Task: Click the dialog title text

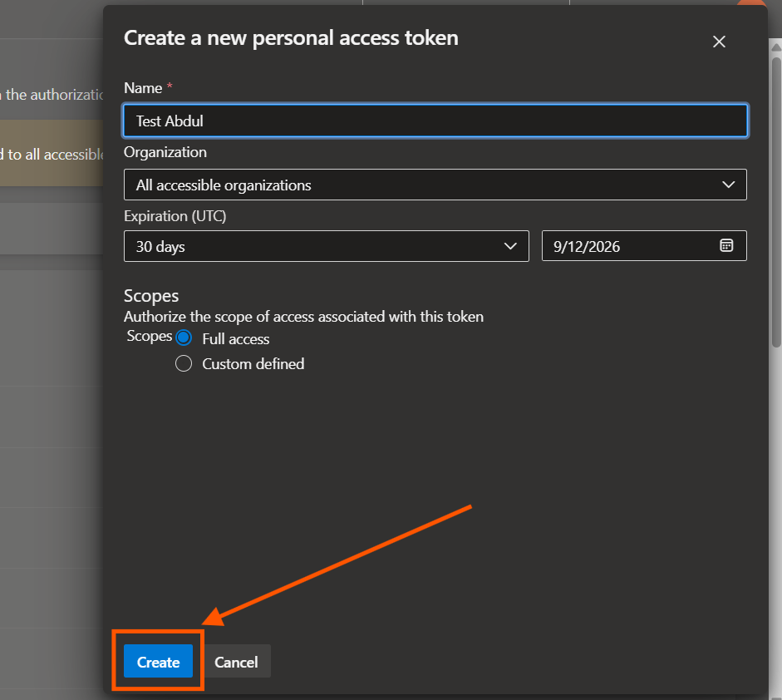Action: [291, 38]
